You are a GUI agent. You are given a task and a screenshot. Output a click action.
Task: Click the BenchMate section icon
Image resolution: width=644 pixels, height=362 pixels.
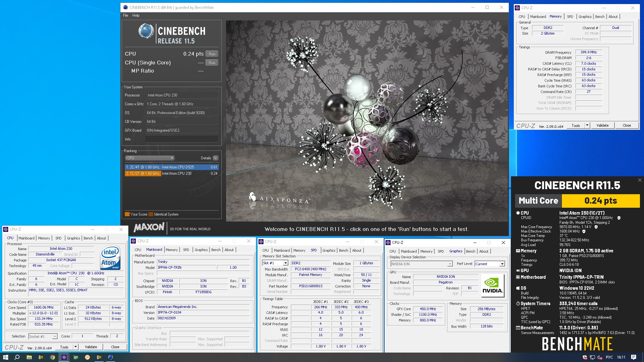click(518, 328)
